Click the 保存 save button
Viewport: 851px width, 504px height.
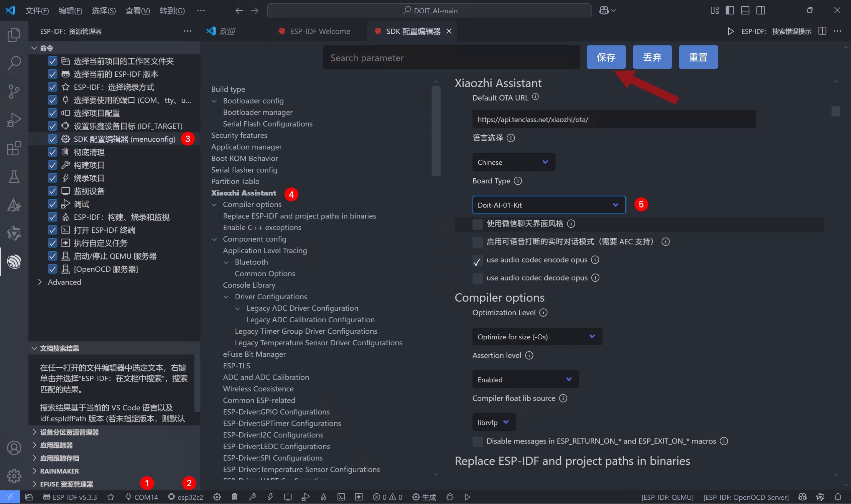pyautogui.click(x=606, y=57)
